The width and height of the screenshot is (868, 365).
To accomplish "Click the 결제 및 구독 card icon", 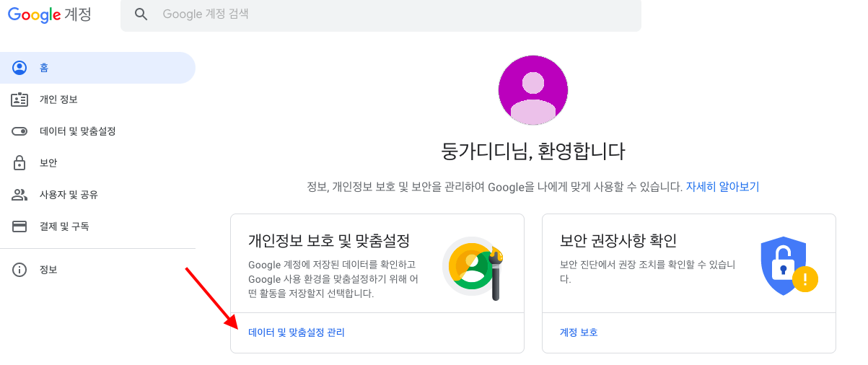I will coord(19,227).
